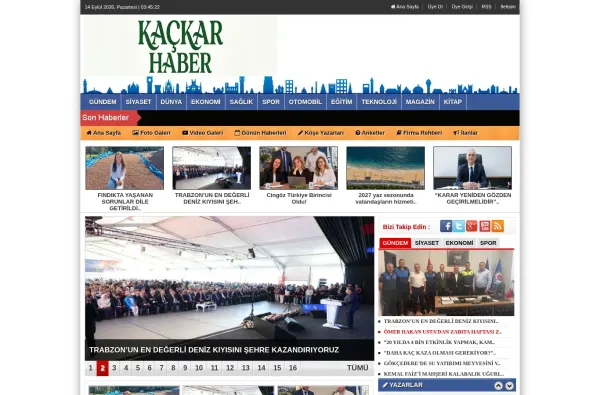Open the Üye Ol link
The height and width of the screenshot is (395, 600).
point(435,7)
